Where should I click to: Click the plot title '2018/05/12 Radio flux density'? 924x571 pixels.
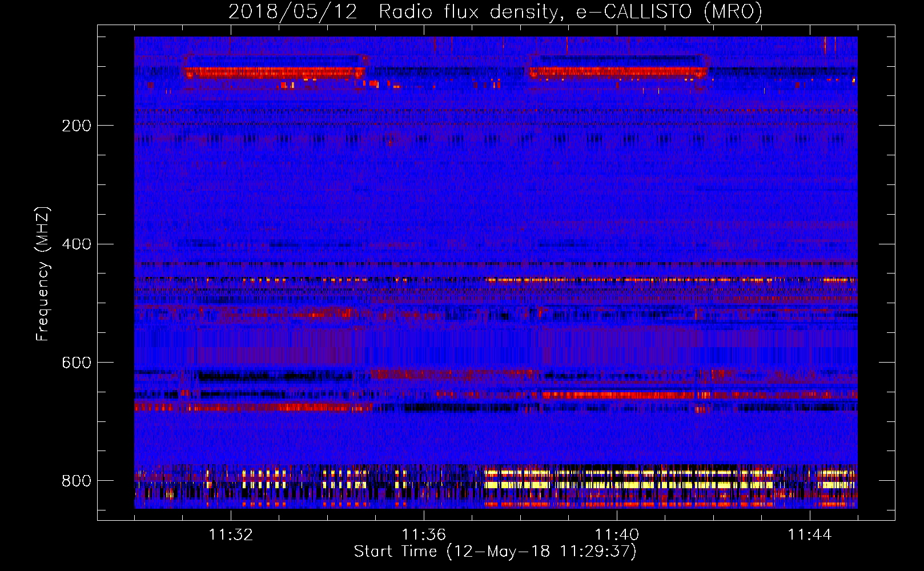[x=495, y=11]
